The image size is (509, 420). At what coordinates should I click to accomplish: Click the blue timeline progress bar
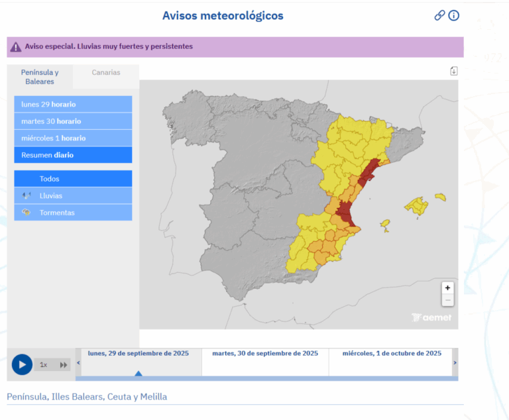click(x=267, y=378)
